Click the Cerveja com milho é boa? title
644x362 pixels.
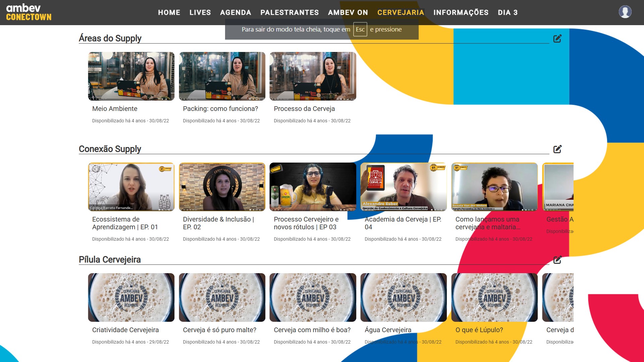point(312,330)
